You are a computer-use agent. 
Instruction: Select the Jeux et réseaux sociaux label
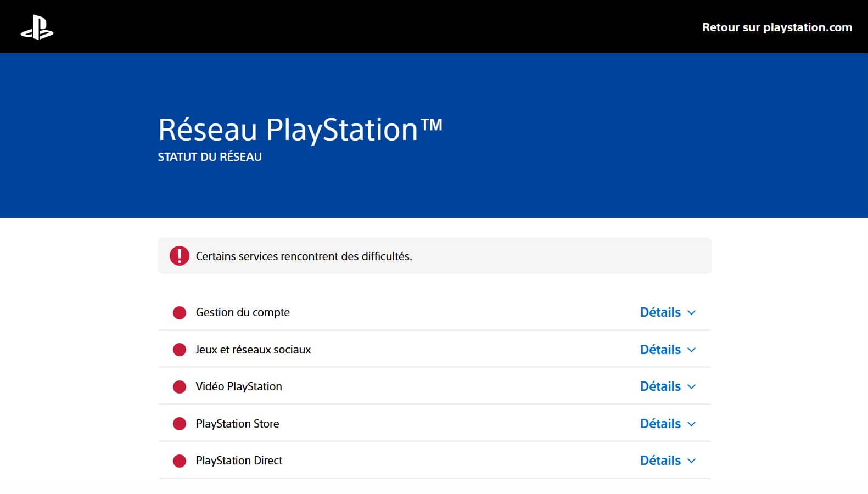tap(253, 350)
